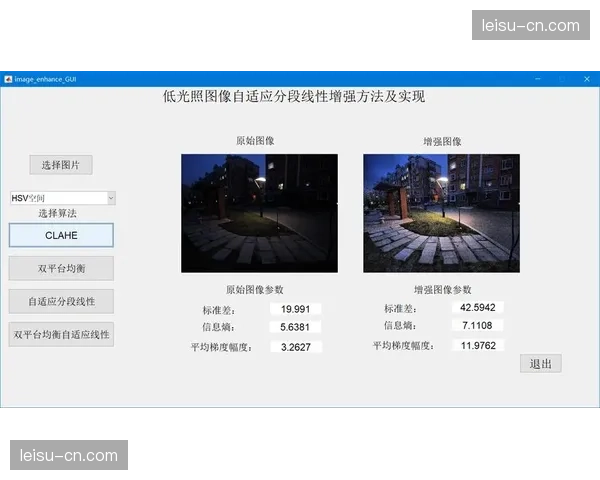The image size is (600, 480).
Task: Click the image_enhance_GUI window title text
Action: 46,79
